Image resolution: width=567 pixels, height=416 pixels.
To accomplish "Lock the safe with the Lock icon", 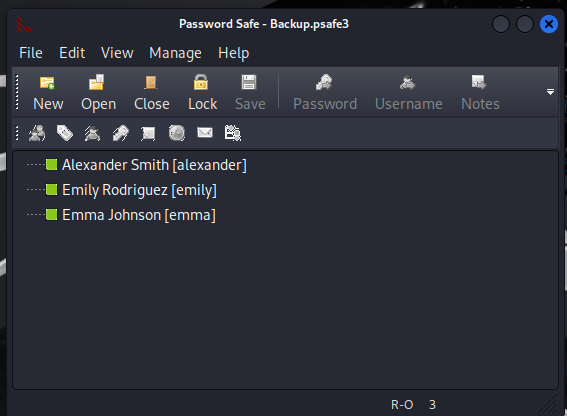I will 201,82.
